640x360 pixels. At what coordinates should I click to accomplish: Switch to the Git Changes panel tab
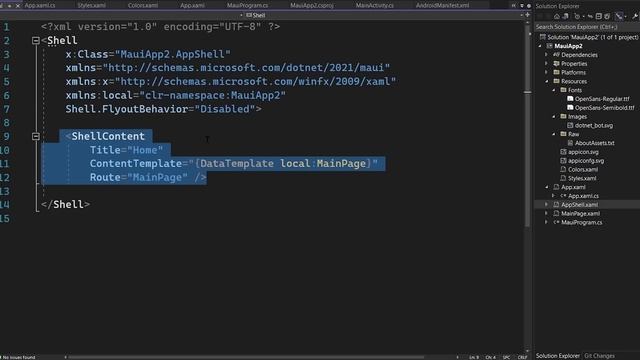tap(599, 356)
